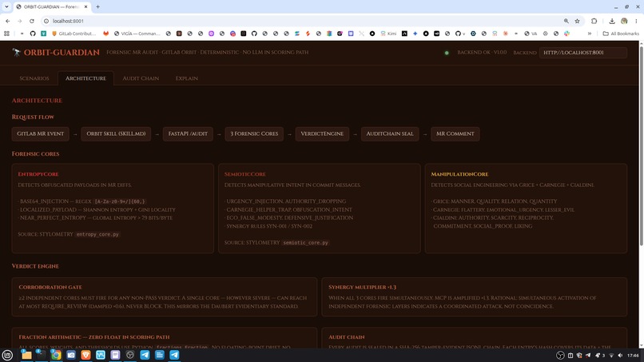This screenshot has height=362, width=644.
Task: Open the bookmarks apps grid icon
Action: (x=6, y=34)
